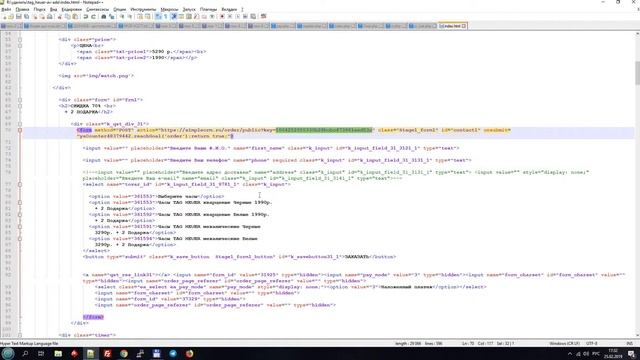This screenshot has width=640, height=360.
Task: Click the vertical scrollbar thumb
Action: click(637, 73)
